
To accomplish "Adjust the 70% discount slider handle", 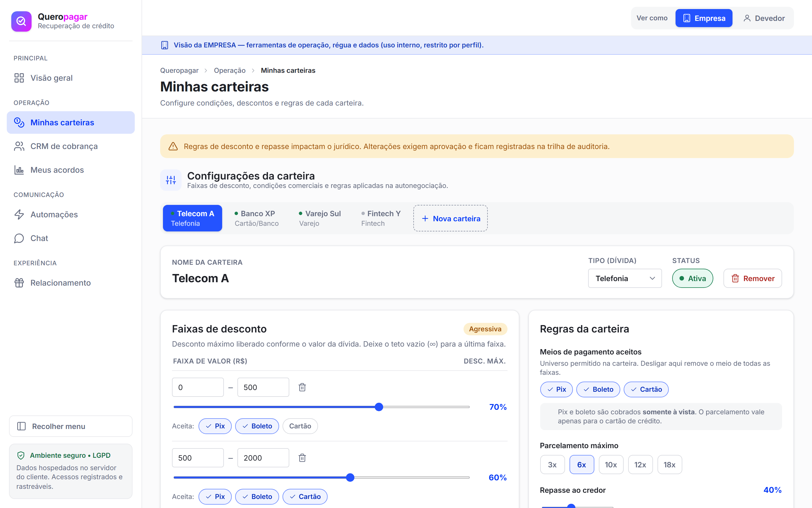I will 379,407.
